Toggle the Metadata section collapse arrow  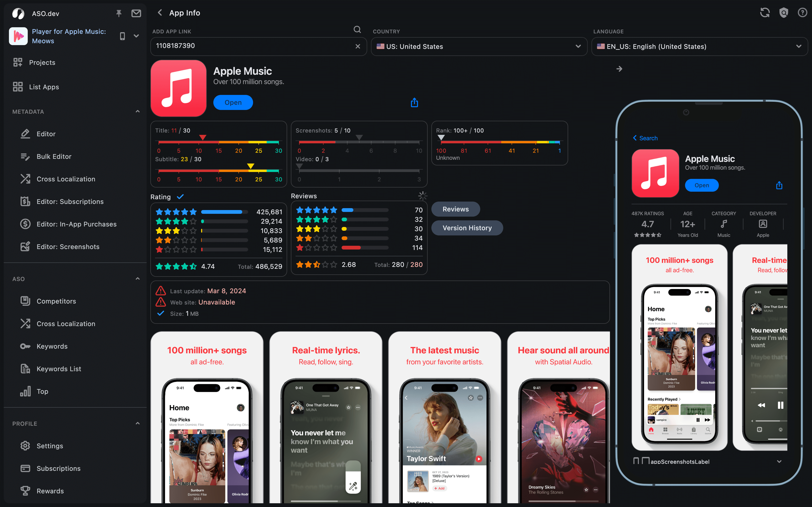point(137,112)
